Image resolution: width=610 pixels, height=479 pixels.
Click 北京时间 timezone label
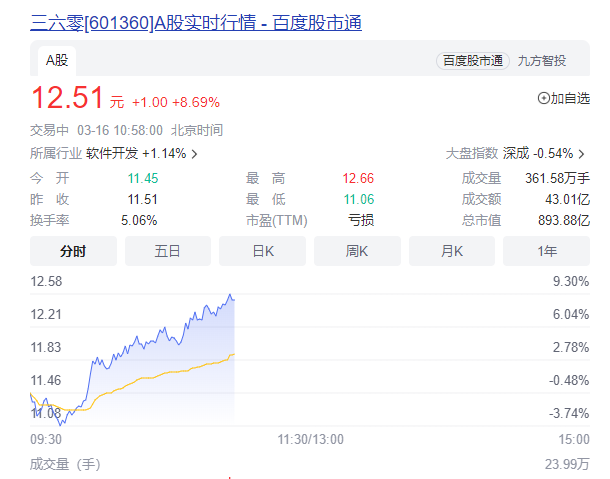point(197,130)
